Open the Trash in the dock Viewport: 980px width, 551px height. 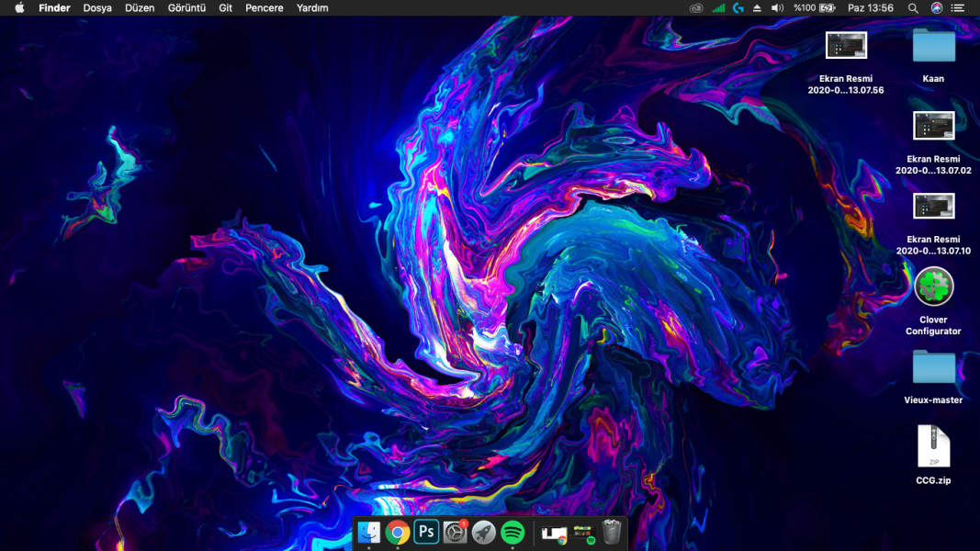(x=612, y=532)
